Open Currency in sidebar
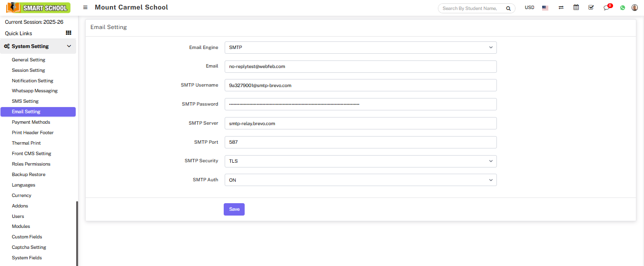The height and width of the screenshot is (266, 644). (21, 196)
